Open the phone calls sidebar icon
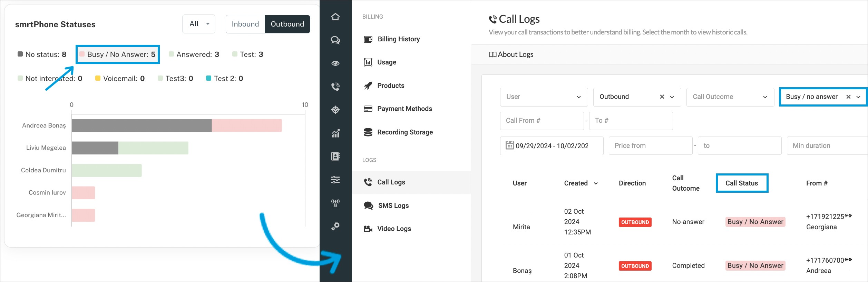This screenshot has height=282, width=868. (x=335, y=87)
